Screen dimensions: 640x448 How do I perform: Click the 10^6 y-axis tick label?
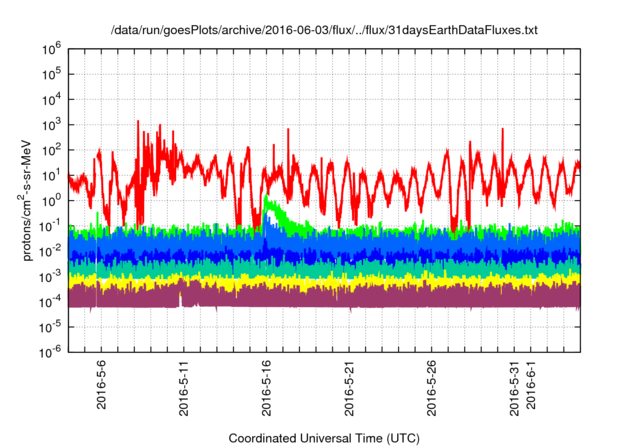point(51,49)
